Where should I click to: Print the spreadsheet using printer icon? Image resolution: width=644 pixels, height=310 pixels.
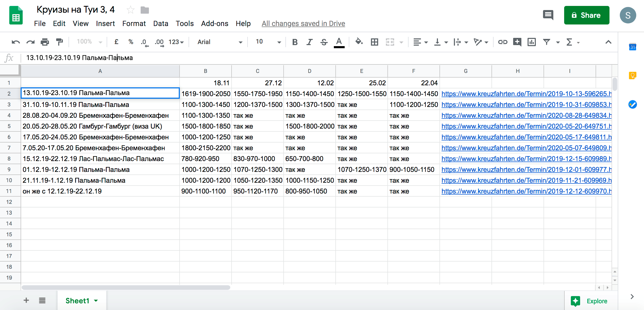click(45, 42)
